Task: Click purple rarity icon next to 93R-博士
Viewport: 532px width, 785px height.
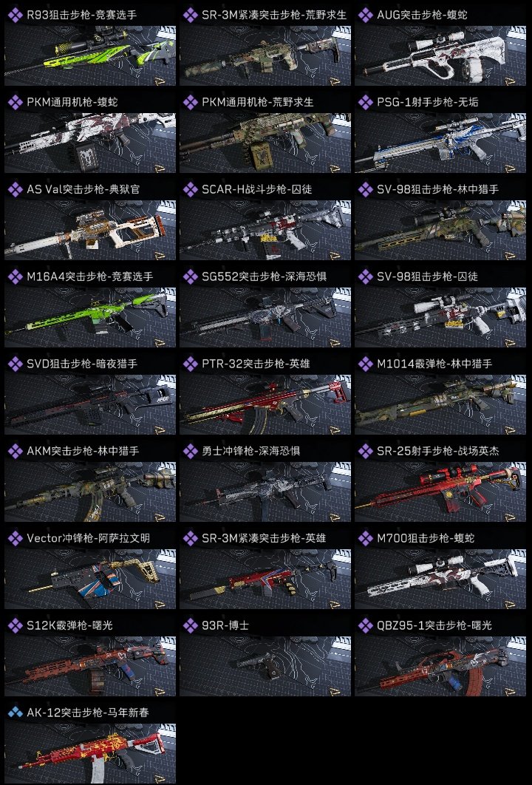Action: click(x=191, y=625)
